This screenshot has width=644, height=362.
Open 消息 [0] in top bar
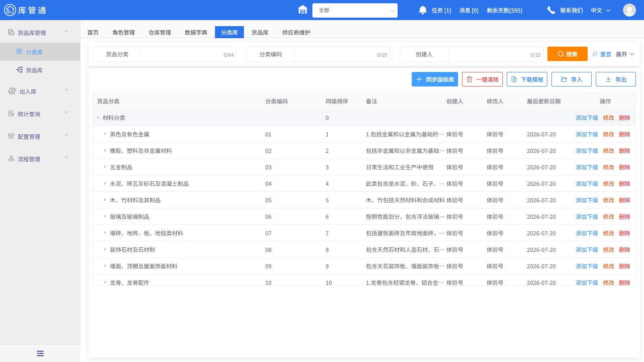(469, 10)
